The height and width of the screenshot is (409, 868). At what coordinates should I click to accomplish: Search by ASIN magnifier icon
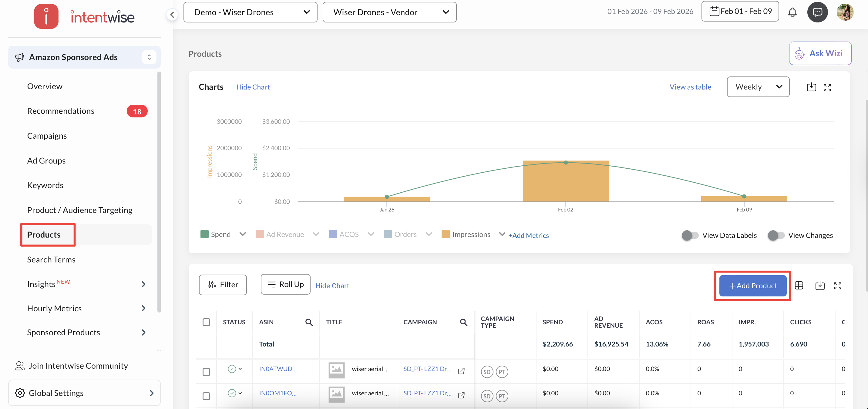309,322
